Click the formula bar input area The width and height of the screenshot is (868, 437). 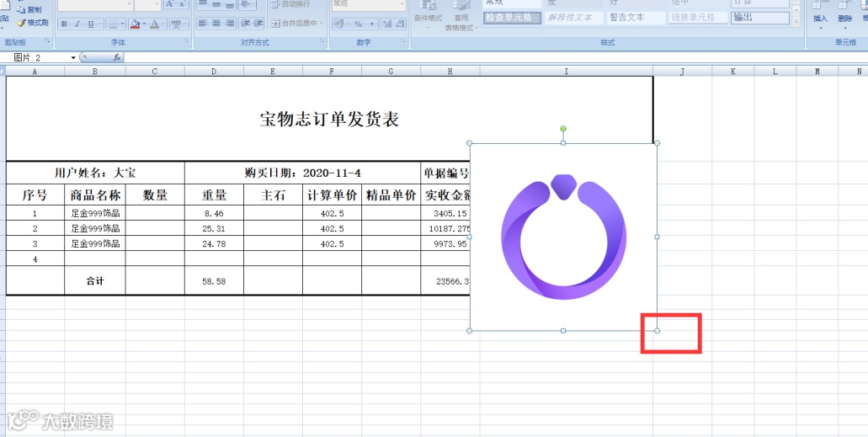(495, 57)
